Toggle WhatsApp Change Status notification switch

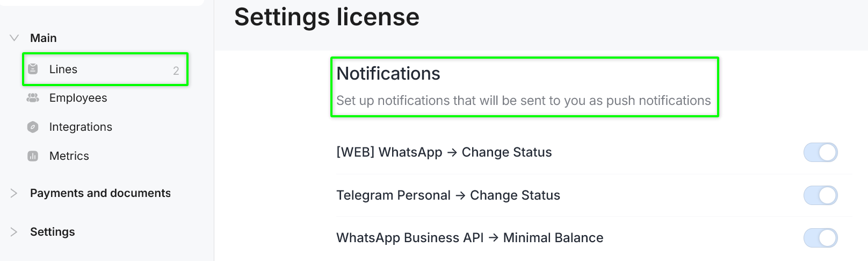coord(820,152)
